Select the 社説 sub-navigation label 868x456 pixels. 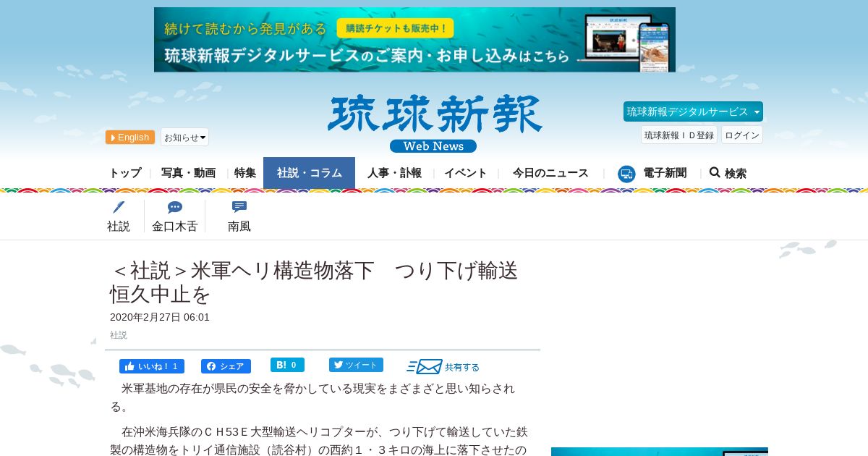click(119, 227)
